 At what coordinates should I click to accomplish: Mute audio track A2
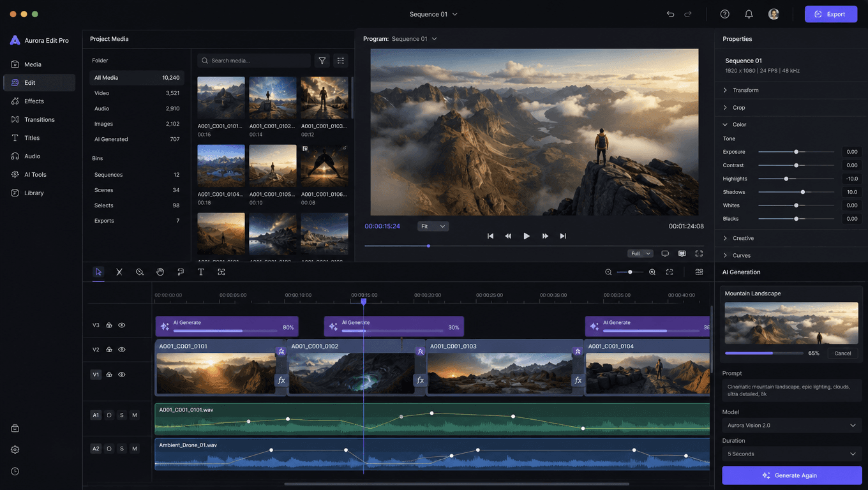click(x=135, y=449)
